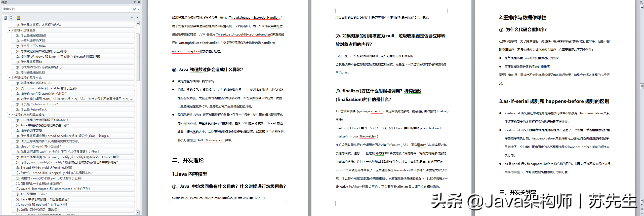Click document vertical scrollbar thumb

click(642, 86)
